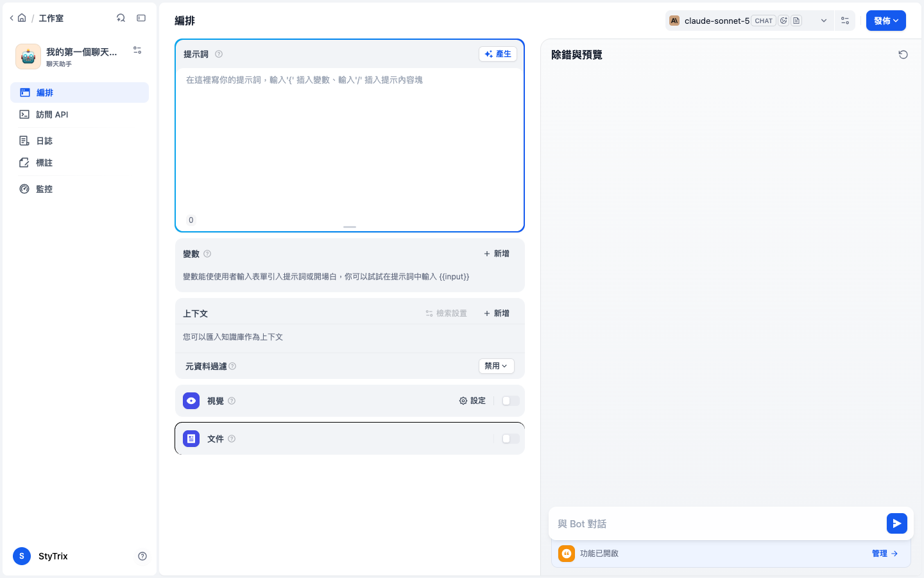
Task: Open the 禁用 metadata filter dropdown
Action: [497, 366]
